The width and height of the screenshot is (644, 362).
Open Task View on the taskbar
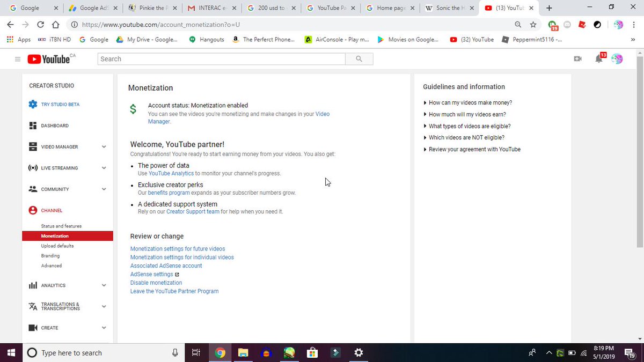point(196,352)
